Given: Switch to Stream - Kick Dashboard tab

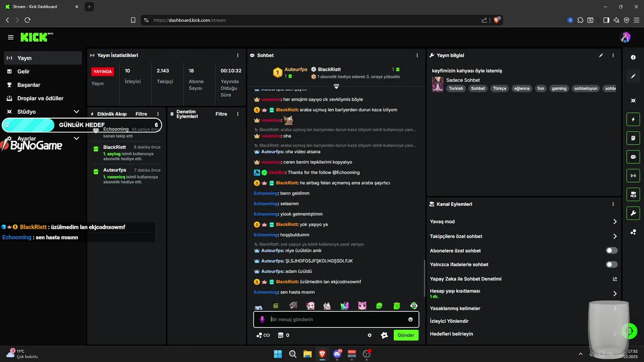Looking at the screenshot, I should pos(42,7).
